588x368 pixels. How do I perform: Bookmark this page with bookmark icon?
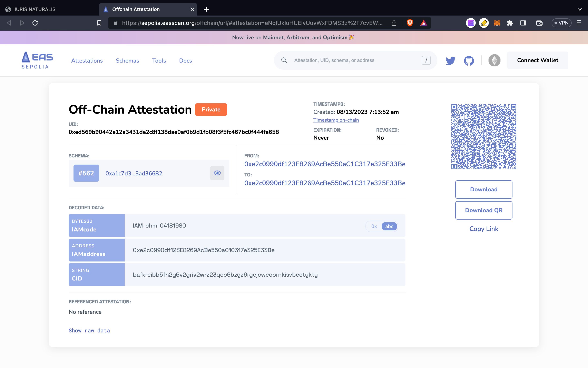coord(99,23)
